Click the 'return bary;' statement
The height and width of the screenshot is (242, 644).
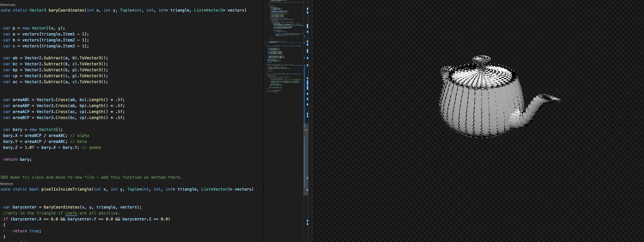click(x=17, y=159)
